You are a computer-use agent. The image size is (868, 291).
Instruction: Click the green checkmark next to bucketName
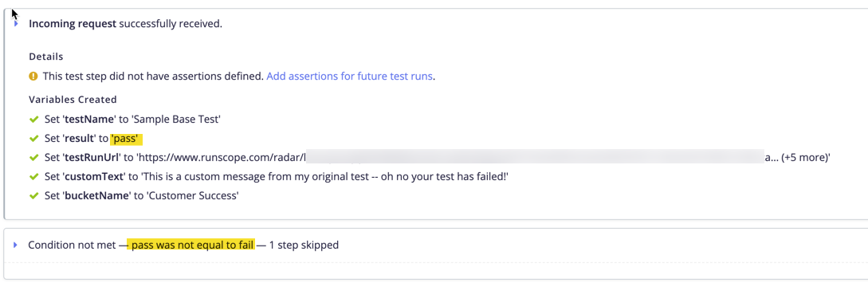33,196
